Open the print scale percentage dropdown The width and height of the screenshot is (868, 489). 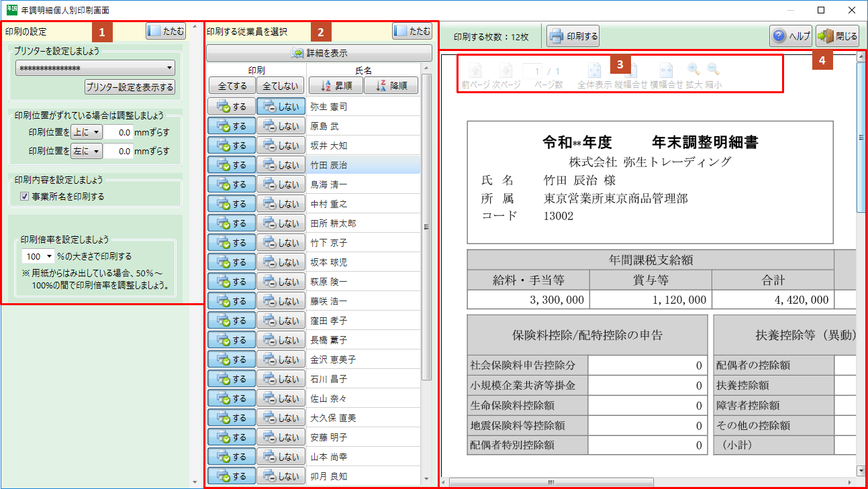coord(39,256)
